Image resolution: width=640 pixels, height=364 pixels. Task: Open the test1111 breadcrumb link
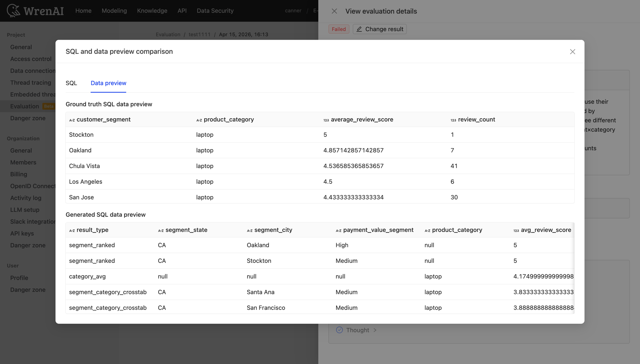coord(199,34)
